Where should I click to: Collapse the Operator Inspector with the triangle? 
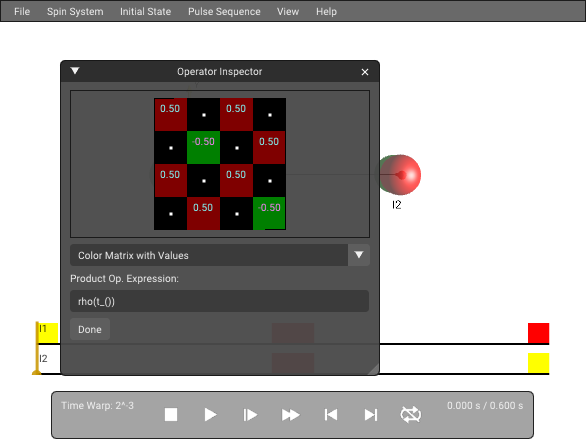(75, 71)
